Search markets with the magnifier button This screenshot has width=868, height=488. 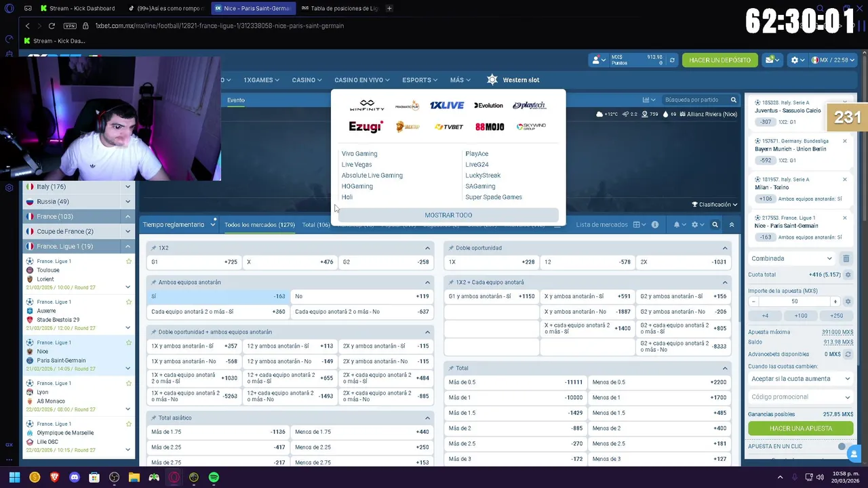(715, 224)
